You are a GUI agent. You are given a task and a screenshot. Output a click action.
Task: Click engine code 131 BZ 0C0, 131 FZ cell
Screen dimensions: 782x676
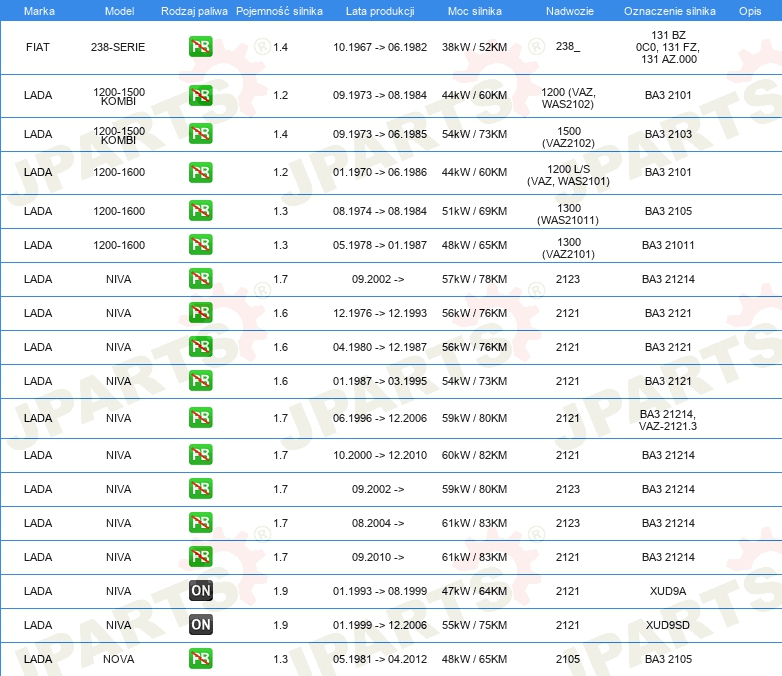668,47
